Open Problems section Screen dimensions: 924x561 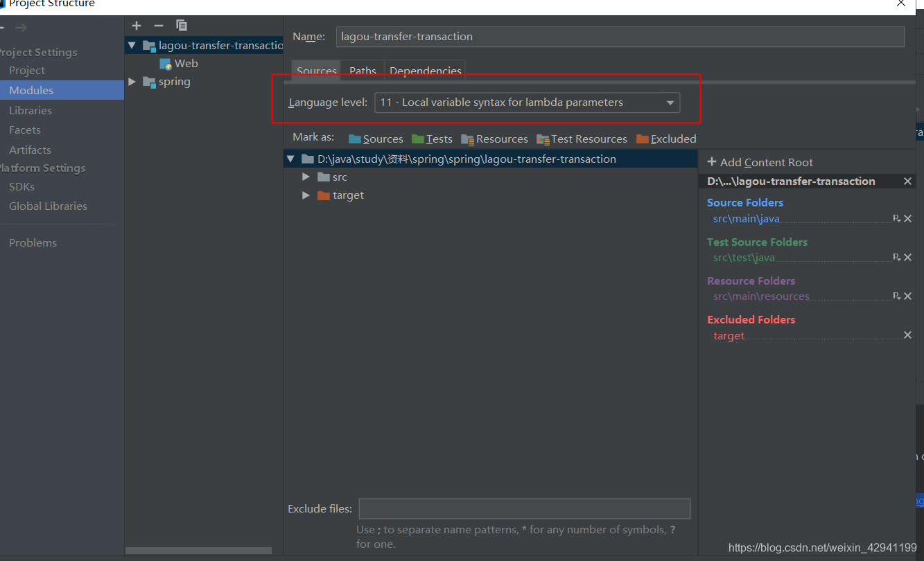(x=33, y=242)
